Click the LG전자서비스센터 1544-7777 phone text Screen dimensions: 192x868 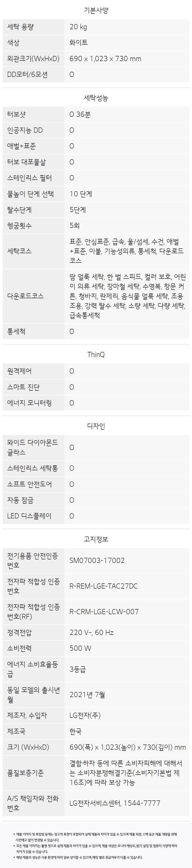pyautogui.click(x=115, y=803)
